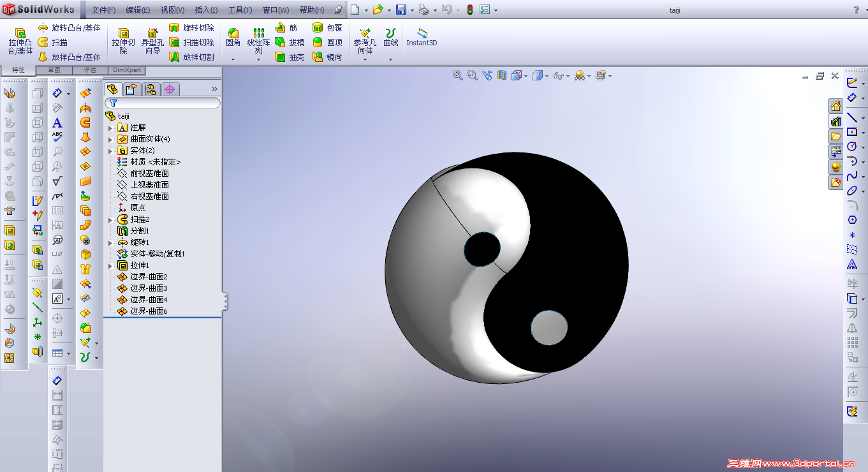Click the FeatureManager filter search field
This screenshot has width=868, height=472.
[x=163, y=103]
